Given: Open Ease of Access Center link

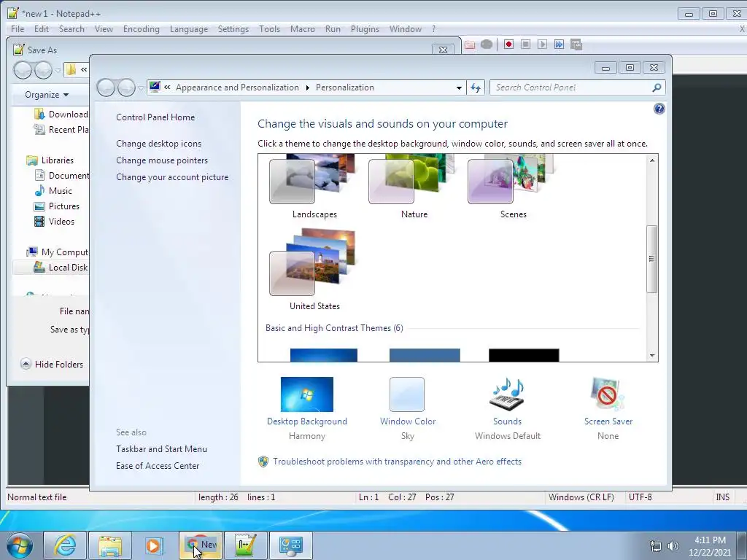Looking at the screenshot, I should click(158, 466).
